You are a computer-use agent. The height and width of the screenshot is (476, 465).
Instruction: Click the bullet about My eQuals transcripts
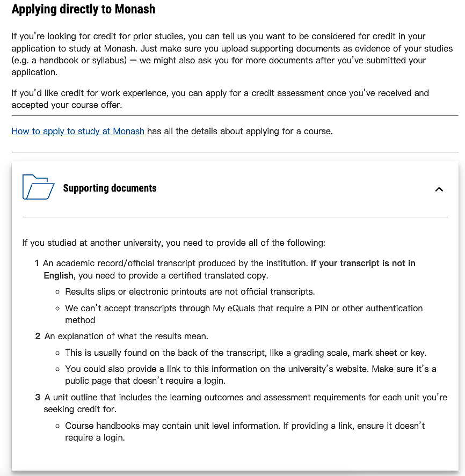[x=244, y=314]
